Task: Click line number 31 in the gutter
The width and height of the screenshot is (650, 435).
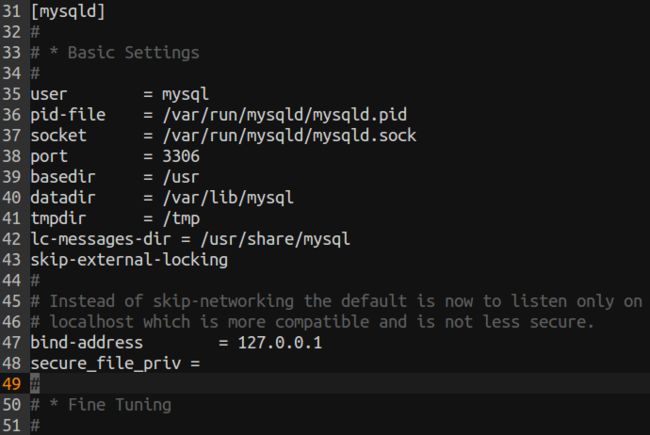Action: point(12,11)
